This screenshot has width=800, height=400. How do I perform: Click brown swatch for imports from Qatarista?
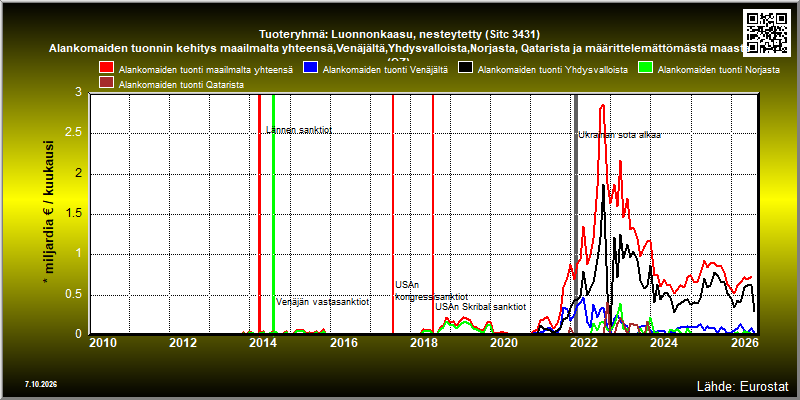pos(107,83)
